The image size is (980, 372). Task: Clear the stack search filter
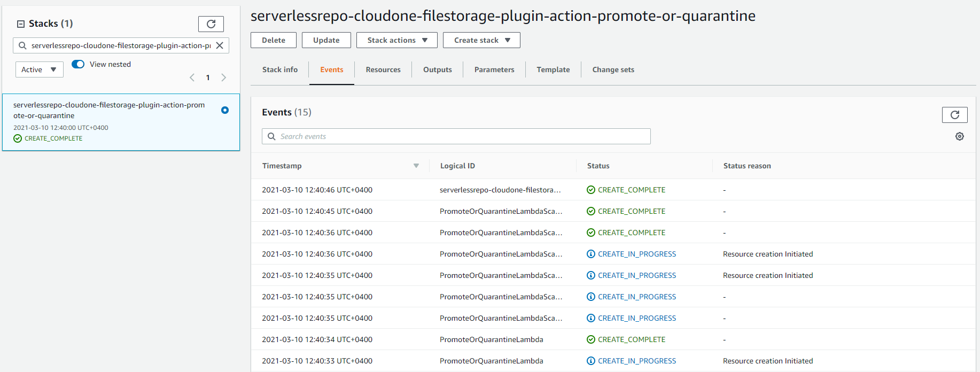click(x=220, y=45)
